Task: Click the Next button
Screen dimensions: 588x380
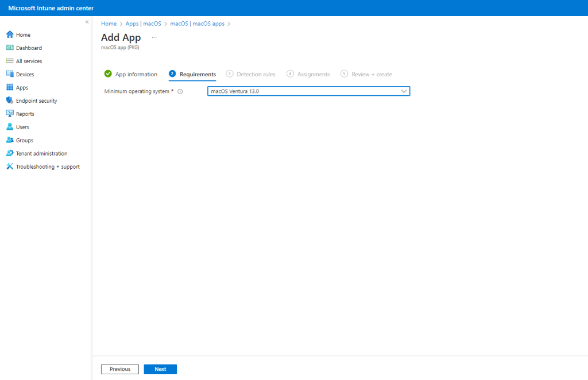Action: [x=160, y=369]
